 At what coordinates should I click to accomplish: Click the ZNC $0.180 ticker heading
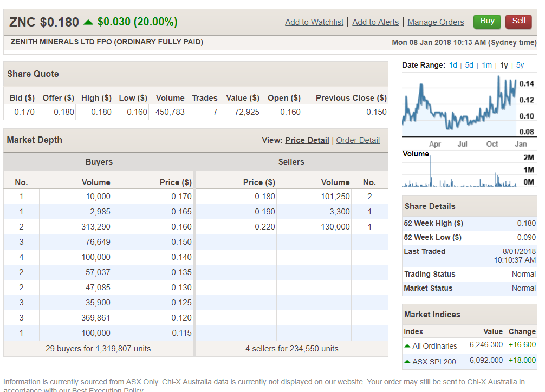pyautogui.click(x=44, y=22)
